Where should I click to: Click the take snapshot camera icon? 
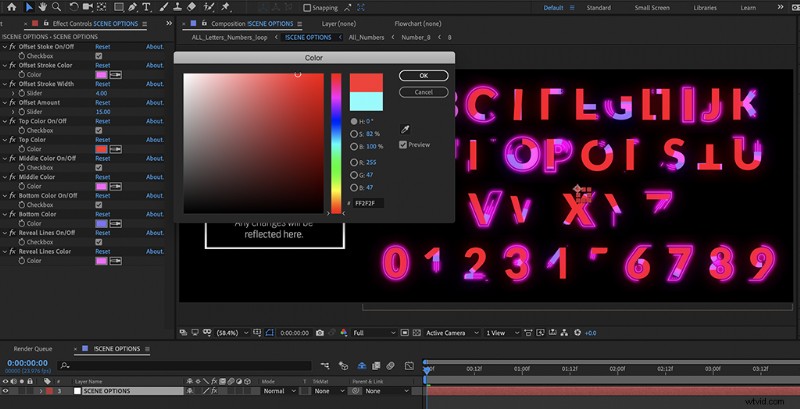tap(320, 333)
